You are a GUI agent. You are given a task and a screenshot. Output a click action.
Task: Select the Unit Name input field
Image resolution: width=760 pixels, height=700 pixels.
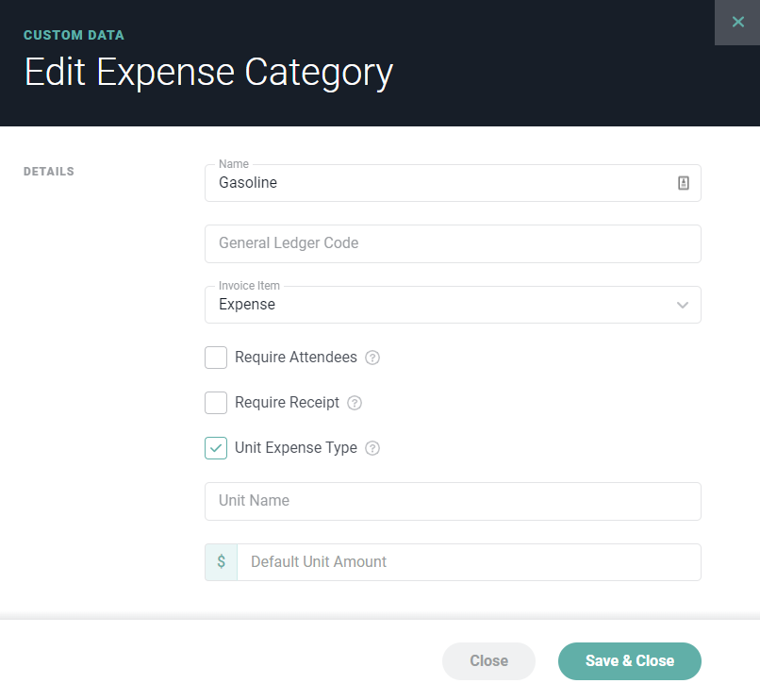click(x=453, y=501)
